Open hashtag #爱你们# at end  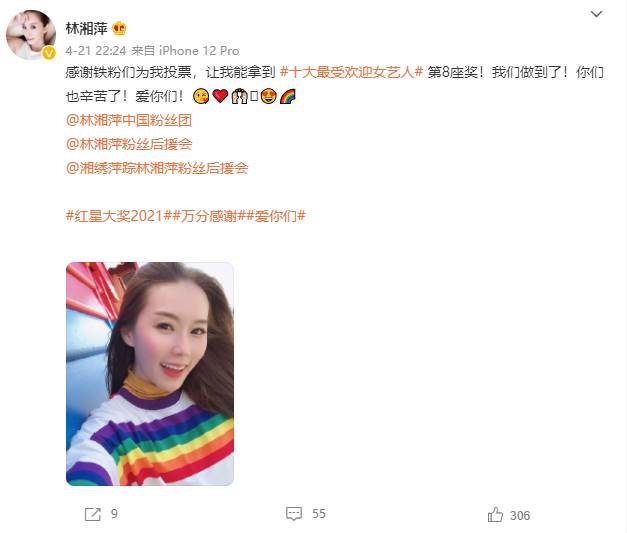point(276,216)
